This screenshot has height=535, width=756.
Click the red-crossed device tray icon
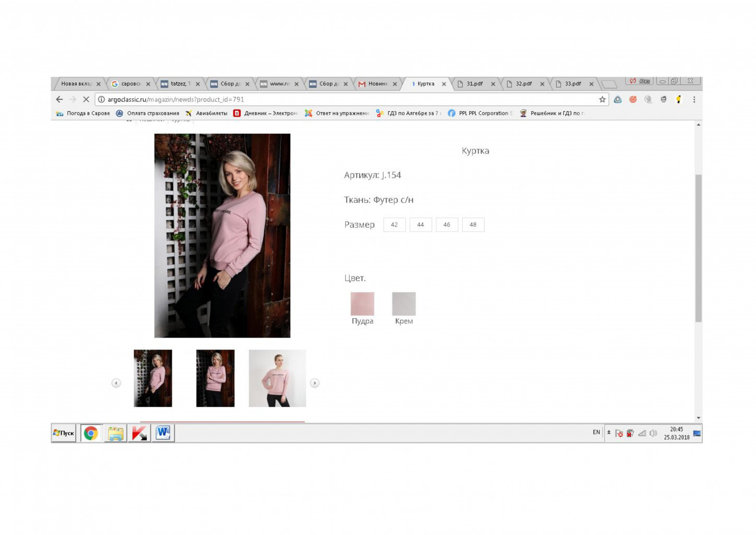point(630,433)
